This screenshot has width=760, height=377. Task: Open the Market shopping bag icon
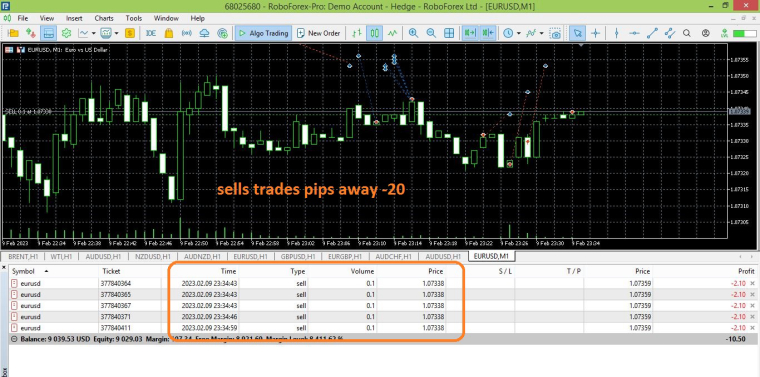pyautogui.click(x=169, y=33)
